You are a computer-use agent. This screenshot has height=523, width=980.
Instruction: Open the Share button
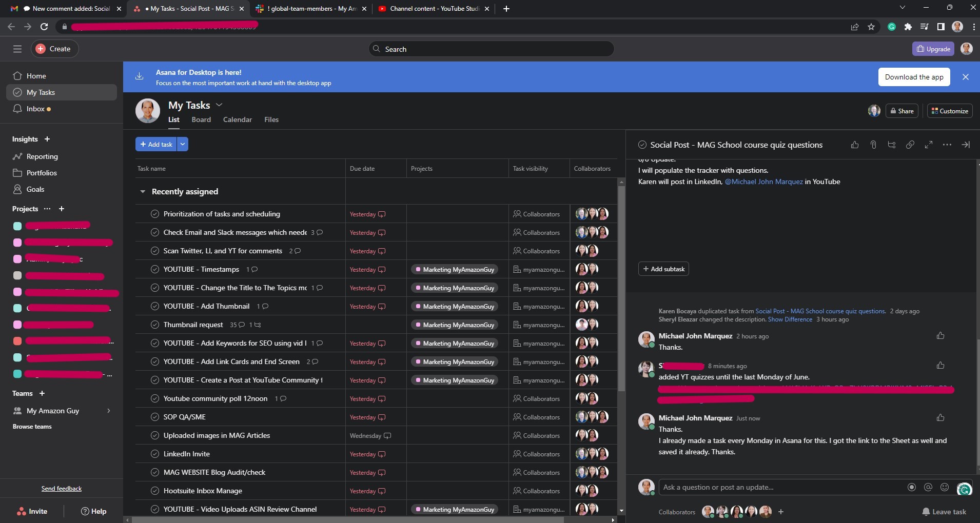point(902,111)
